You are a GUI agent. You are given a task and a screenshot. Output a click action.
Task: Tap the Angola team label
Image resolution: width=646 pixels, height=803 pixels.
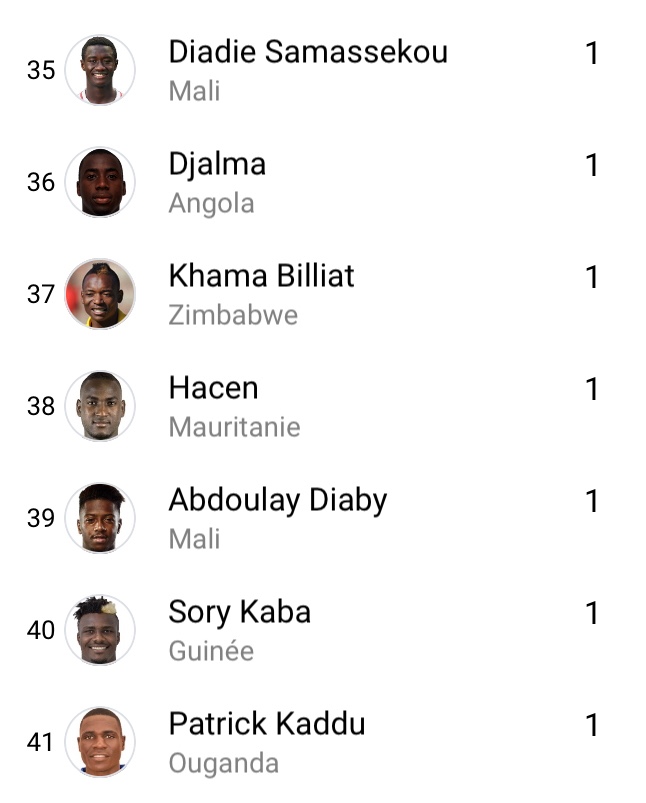pyautogui.click(x=212, y=203)
